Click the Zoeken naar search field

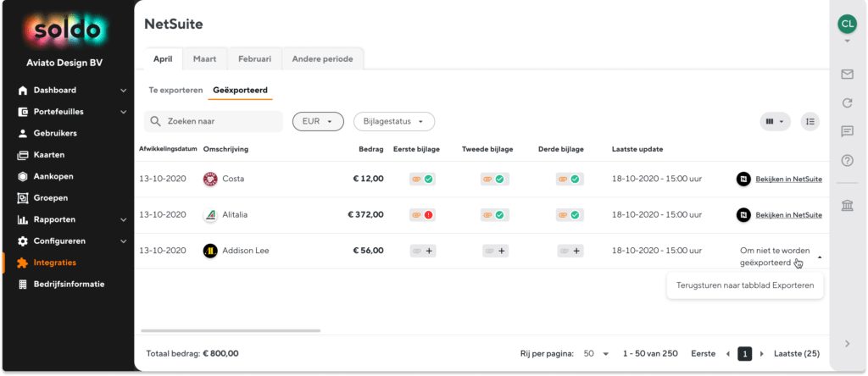click(213, 121)
